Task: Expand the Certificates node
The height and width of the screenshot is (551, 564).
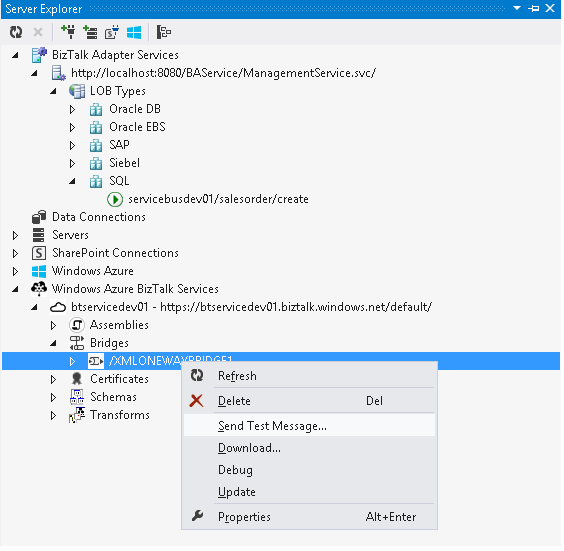Action: (53, 379)
